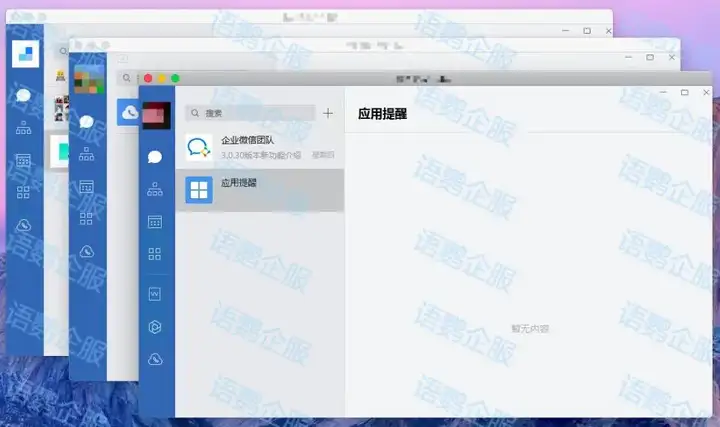The width and height of the screenshot is (720, 427).
Task: Click the plus button beside the search box
Action: point(328,113)
